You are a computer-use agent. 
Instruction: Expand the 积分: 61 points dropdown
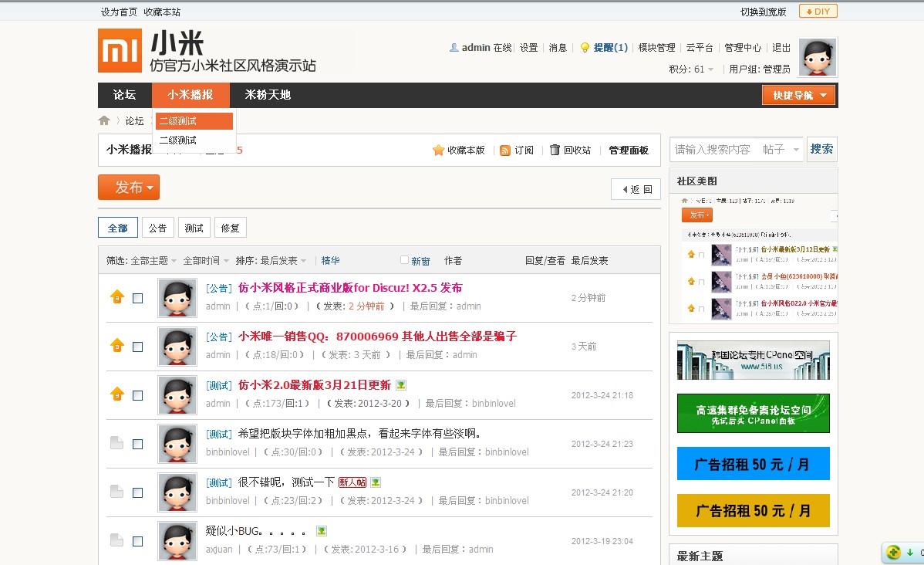click(691, 69)
